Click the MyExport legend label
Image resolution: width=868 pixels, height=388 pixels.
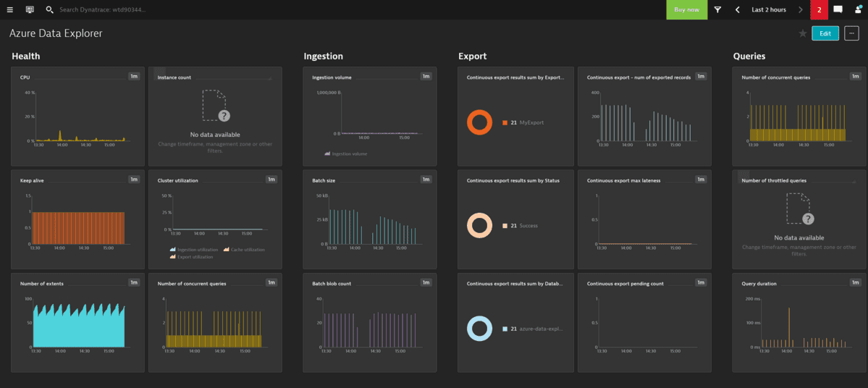tap(532, 122)
